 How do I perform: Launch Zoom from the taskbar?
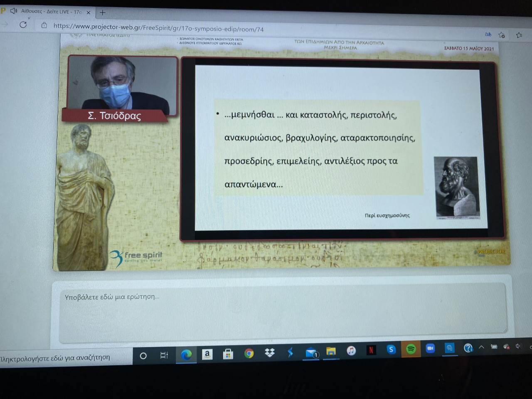point(430,348)
